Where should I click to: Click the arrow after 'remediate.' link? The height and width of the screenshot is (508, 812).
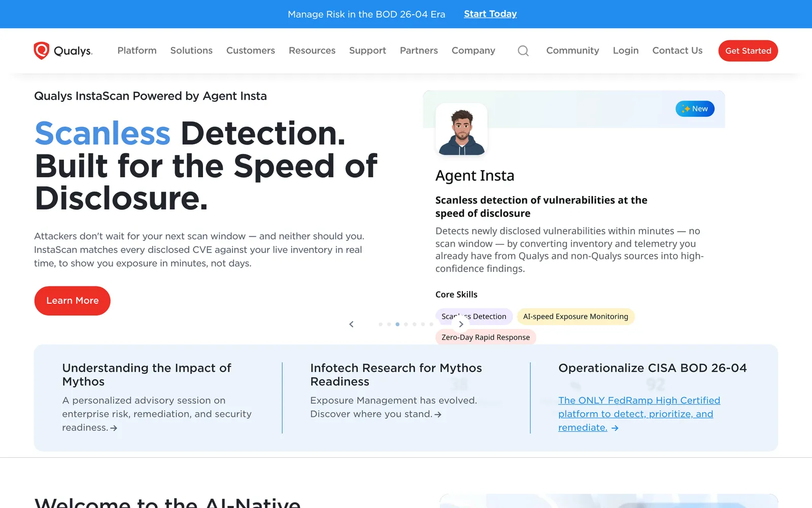(615, 428)
